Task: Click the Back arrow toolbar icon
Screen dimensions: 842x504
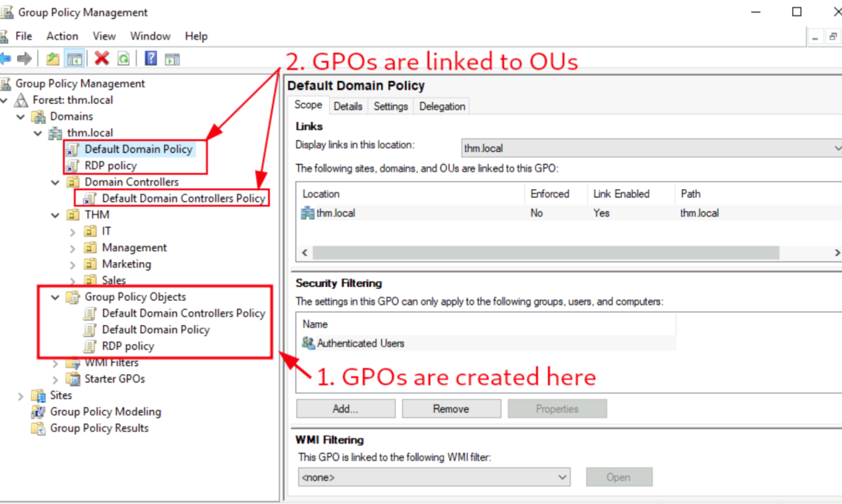Action: (x=5, y=59)
